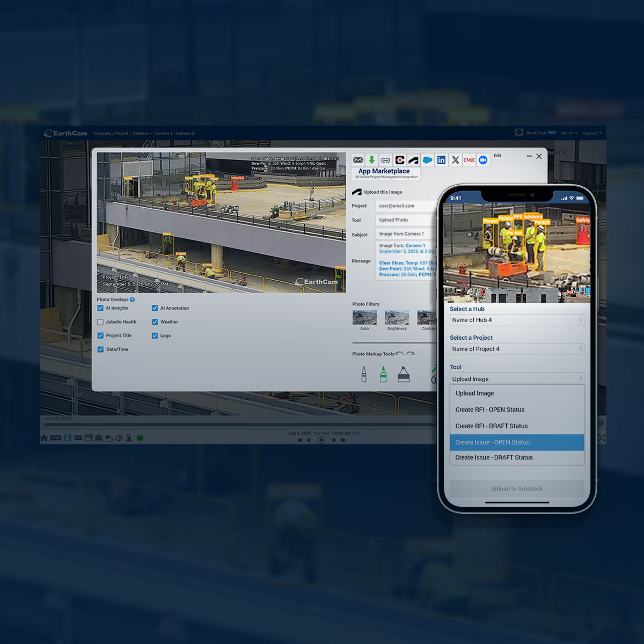Open the Salesforce cloud icon

coord(427,160)
